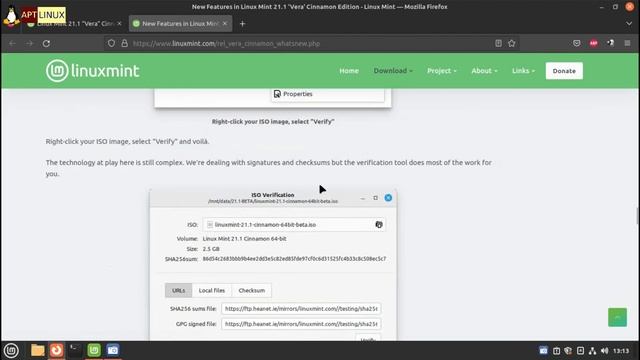Bookmark this page with the star icon
640x360 pixels.
coord(512,43)
